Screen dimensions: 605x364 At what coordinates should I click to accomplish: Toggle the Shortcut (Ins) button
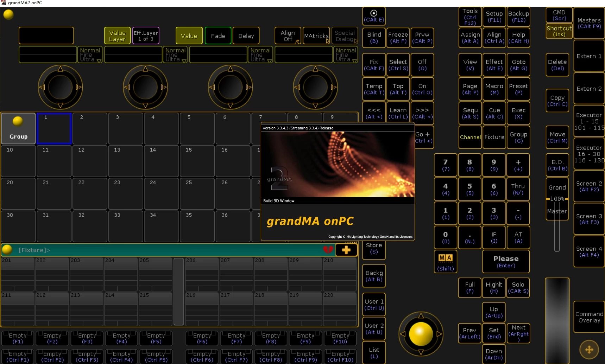(559, 31)
